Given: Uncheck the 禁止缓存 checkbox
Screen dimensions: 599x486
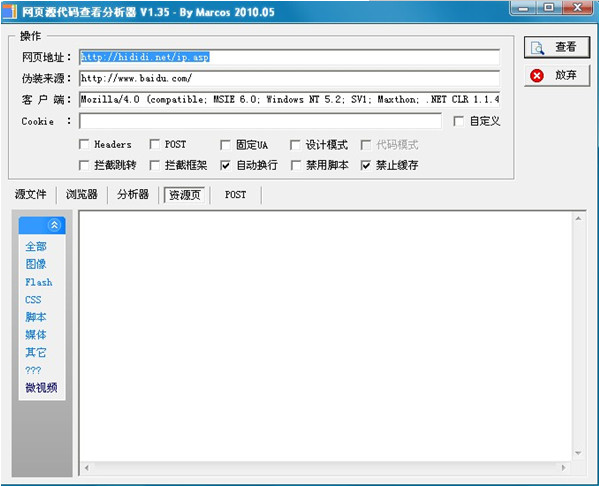Looking at the screenshot, I should [366, 165].
